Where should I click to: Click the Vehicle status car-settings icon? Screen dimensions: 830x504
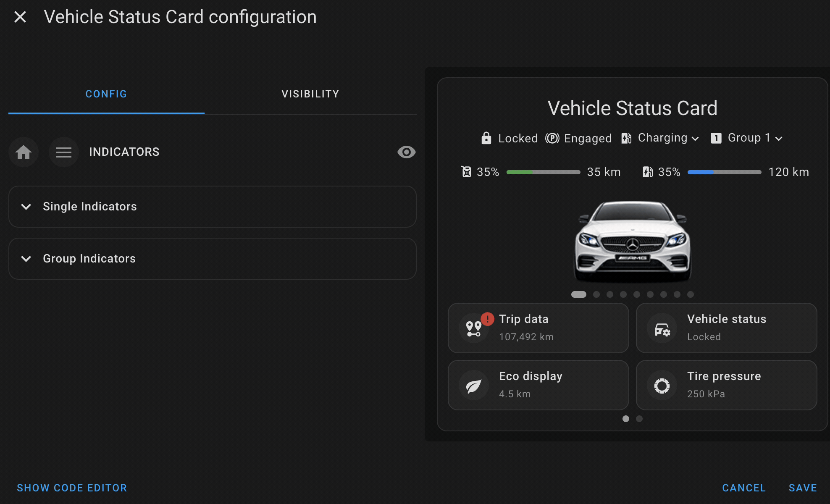click(x=662, y=328)
